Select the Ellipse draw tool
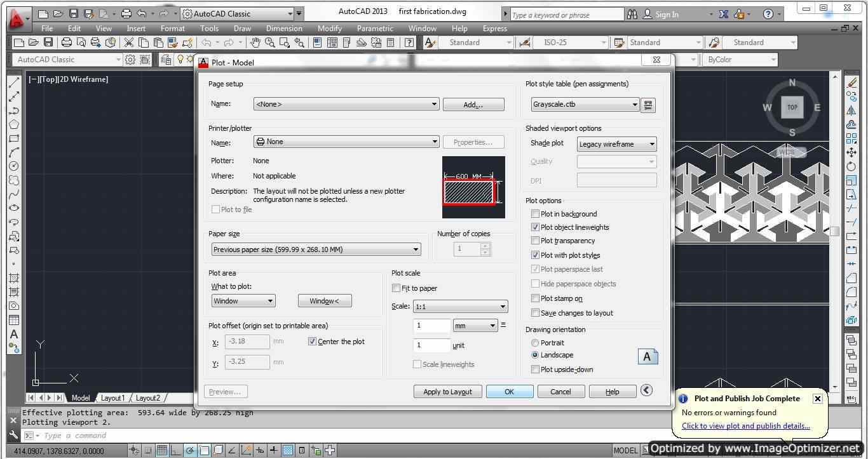 tap(14, 208)
